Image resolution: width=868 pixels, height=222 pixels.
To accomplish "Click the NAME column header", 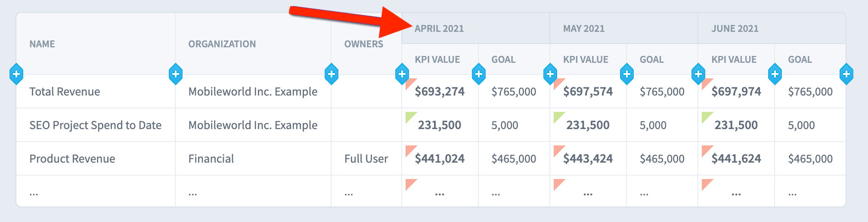I will [x=42, y=44].
